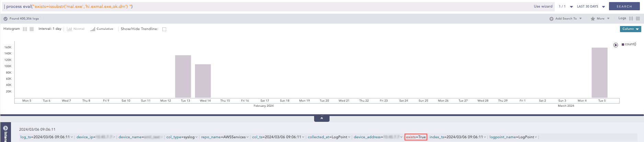Viewport: 644px width, 142px height.
Task: Select the Histogram split-pane layout icon
Action: (25, 29)
